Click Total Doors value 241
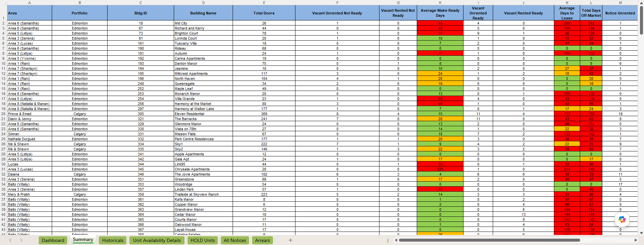644x245 pixels. coord(264,119)
